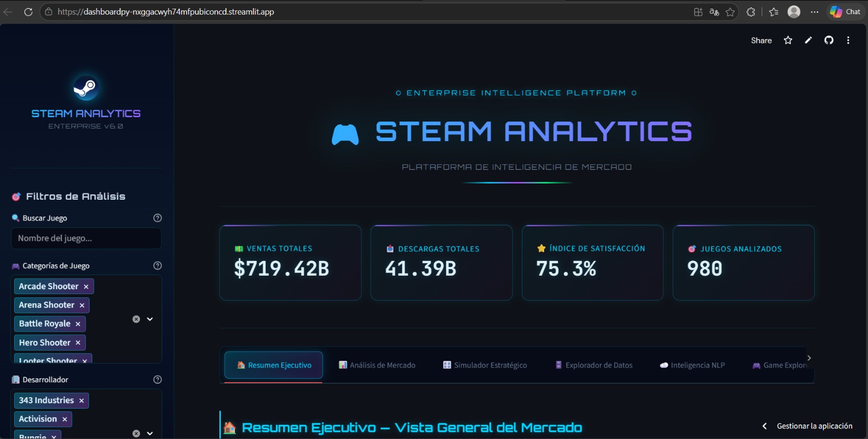Open the GitHub repository icon
The height and width of the screenshot is (439, 868).
pos(829,40)
